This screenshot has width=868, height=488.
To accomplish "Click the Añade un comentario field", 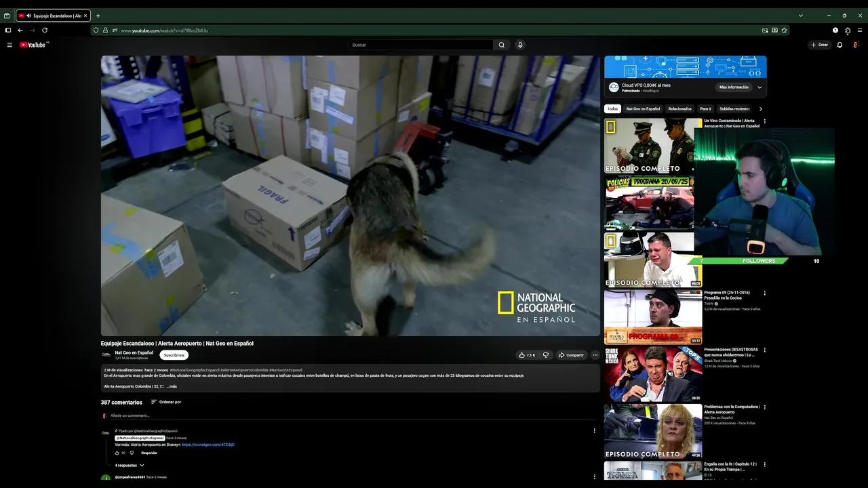I will [x=349, y=415].
